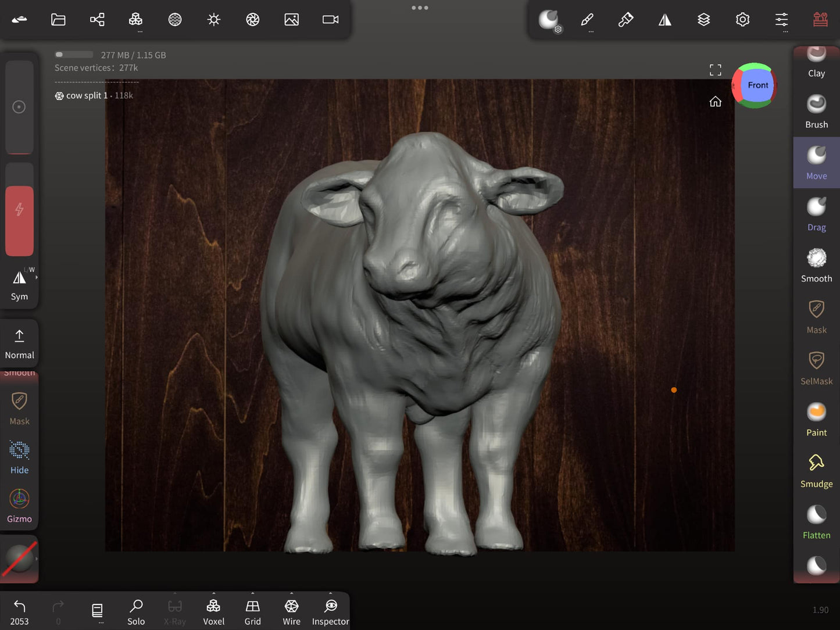840x630 pixels.
Task: Toggle the Grid display
Action: click(x=252, y=612)
